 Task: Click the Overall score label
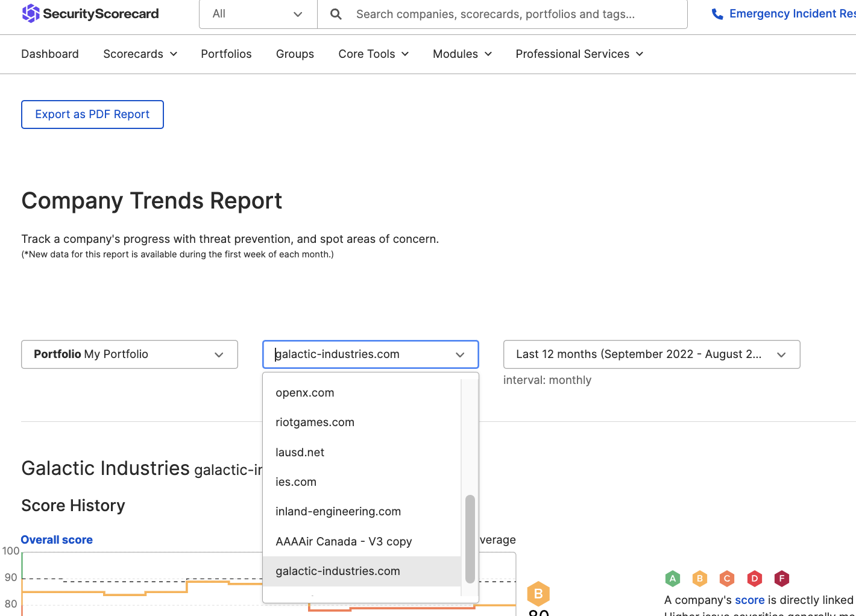pyautogui.click(x=57, y=540)
